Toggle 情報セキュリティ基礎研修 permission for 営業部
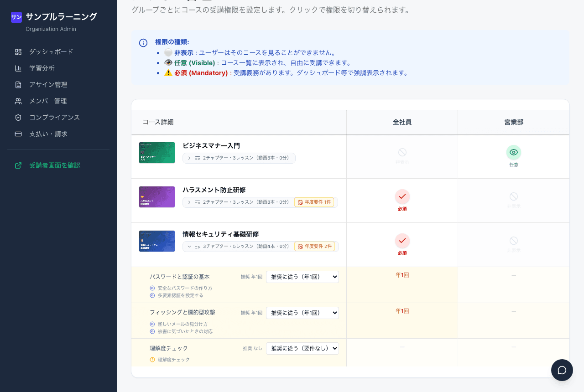The image size is (584, 392). click(x=514, y=245)
